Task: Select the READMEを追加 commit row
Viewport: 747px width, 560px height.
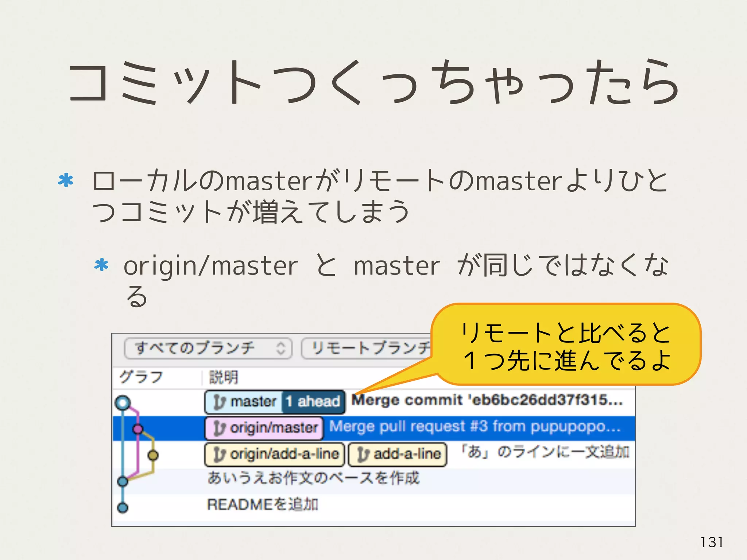Action: [263, 505]
